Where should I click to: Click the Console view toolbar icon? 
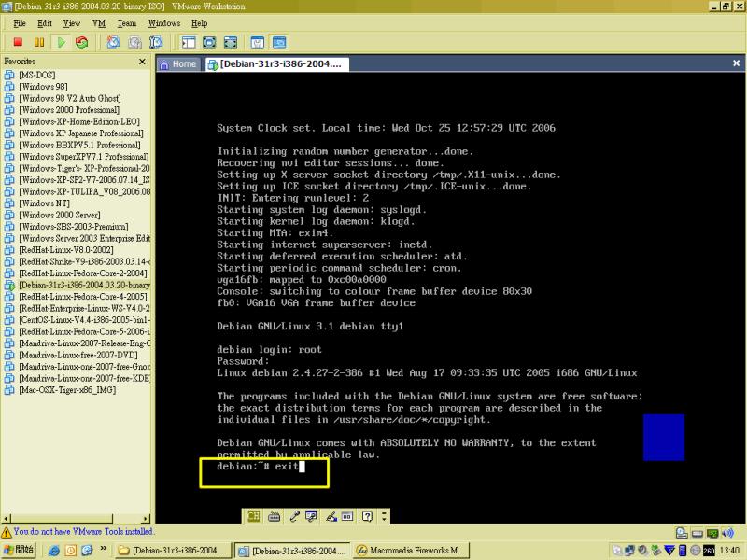pos(279,42)
